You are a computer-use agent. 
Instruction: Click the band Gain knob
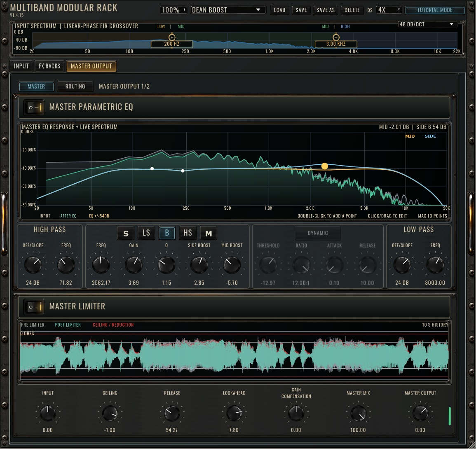(x=134, y=264)
